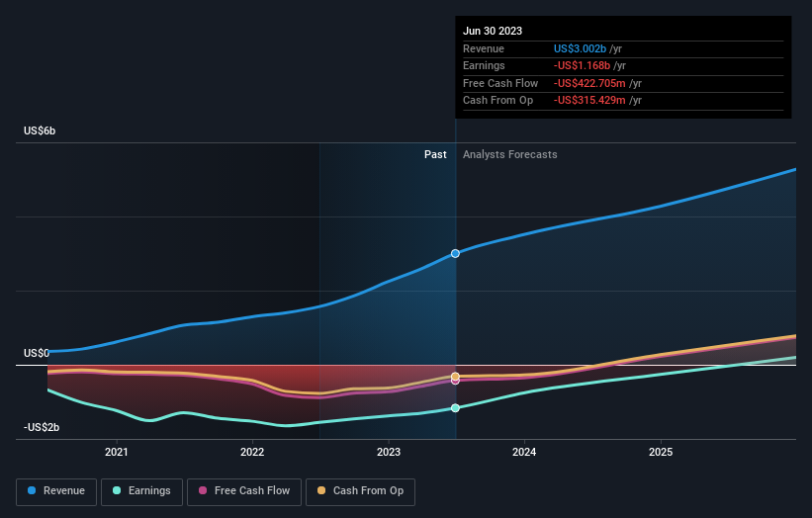Click the 2024 x-axis label
812x518 pixels.
point(524,452)
